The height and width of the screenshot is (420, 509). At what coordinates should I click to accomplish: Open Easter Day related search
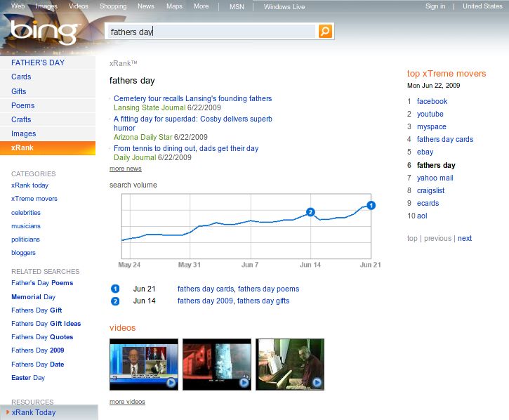(28, 378)
